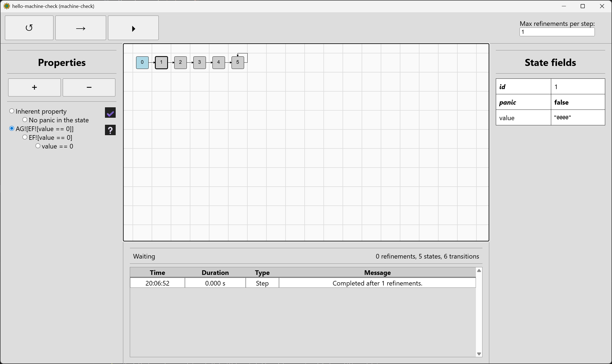Select the No panic in the state radio
612x364 pixels.
click(25, 120)
